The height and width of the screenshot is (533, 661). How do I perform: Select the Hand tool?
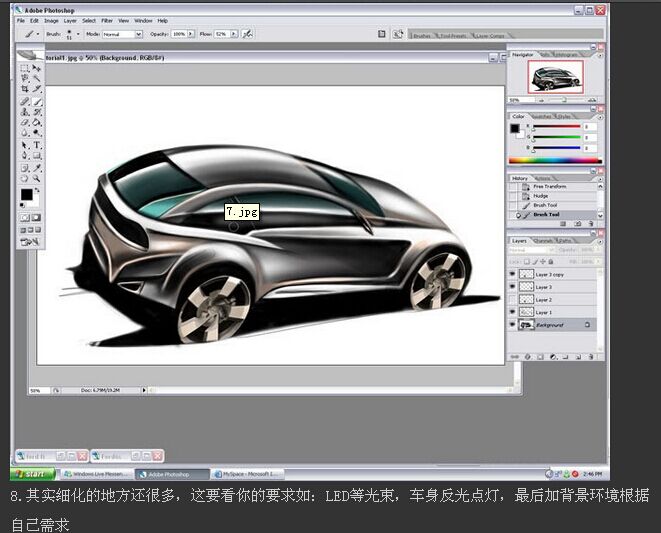[25, 179]
